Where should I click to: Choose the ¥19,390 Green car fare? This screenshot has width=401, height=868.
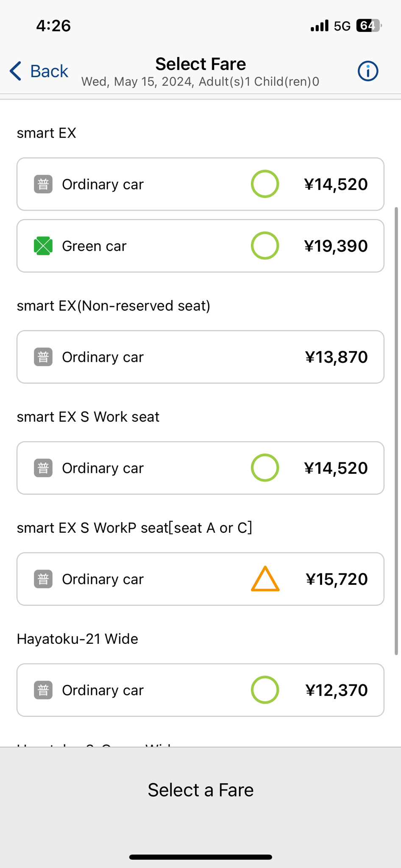pos(336,246)
